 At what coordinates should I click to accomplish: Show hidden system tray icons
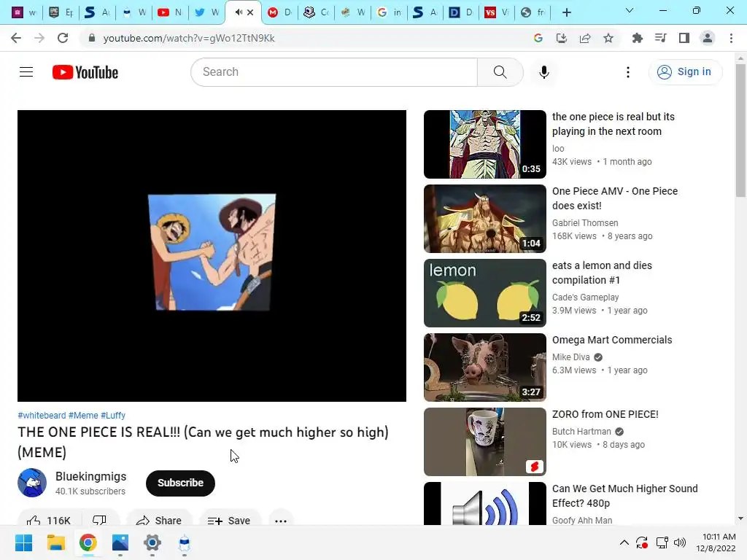click(624, 542)
